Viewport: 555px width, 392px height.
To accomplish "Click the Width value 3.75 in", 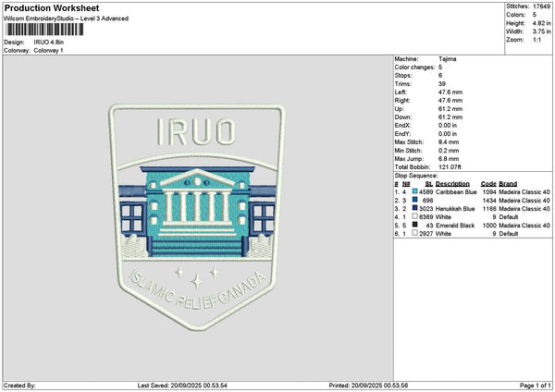I will (541, 31).
